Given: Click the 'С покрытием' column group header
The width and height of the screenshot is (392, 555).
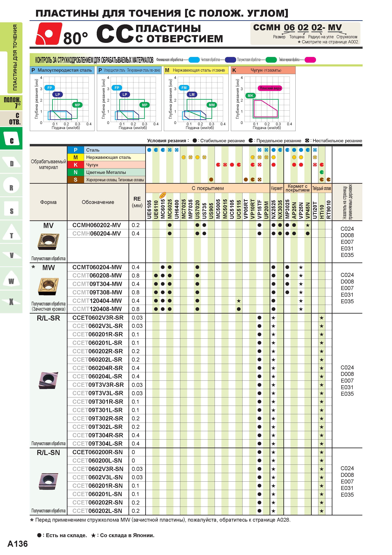Looking at the screenshot, I should [208, 188].
